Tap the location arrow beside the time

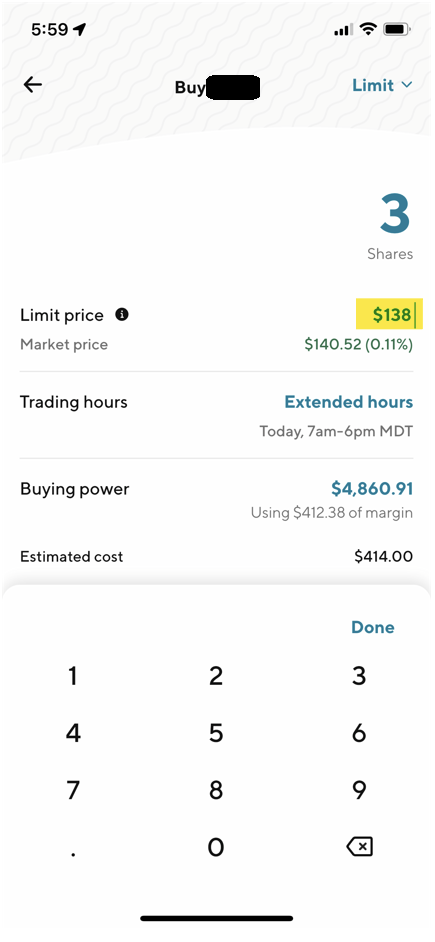[x=79, y=29]
